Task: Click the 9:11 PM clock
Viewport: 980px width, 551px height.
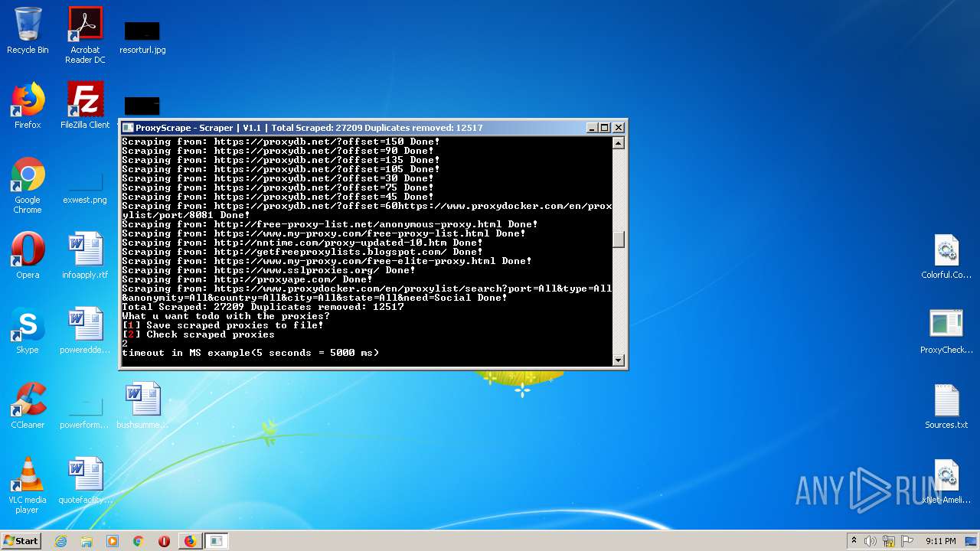Action: (940, 541)
